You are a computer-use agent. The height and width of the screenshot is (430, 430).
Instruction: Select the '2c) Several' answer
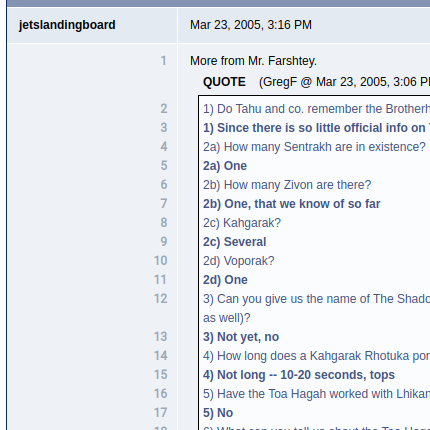pos(235,242)
